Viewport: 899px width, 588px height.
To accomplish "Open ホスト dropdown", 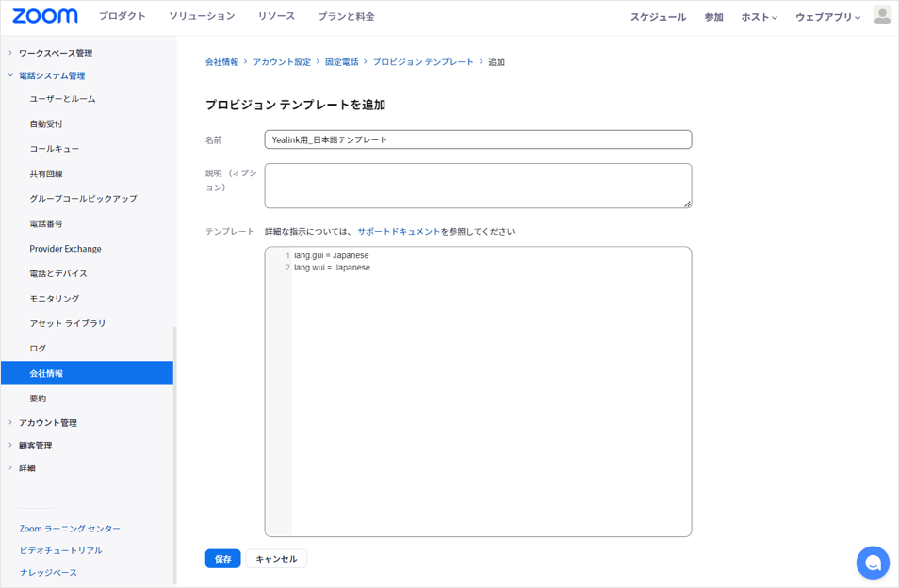I will point(760,17).
